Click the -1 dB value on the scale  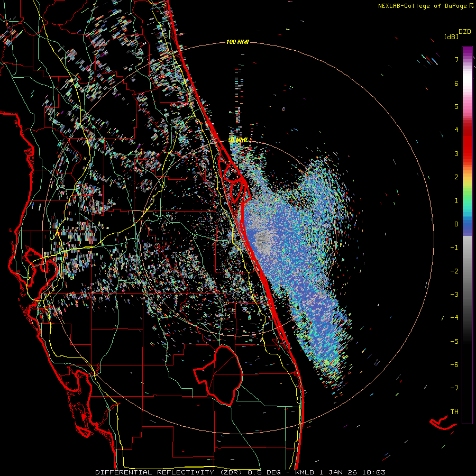[454, 248]
